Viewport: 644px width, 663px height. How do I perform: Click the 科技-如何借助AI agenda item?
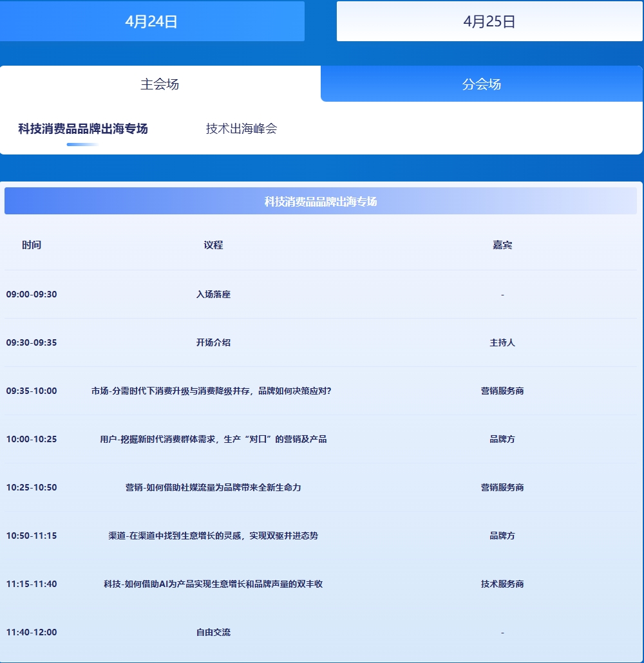(x=213, y=584)
